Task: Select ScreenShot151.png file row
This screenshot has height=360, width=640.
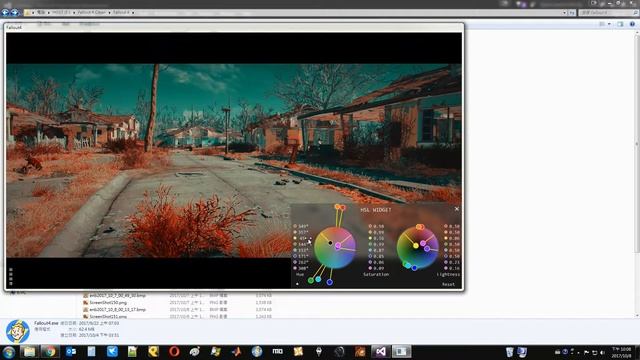Action: click(x=178, y=316)
